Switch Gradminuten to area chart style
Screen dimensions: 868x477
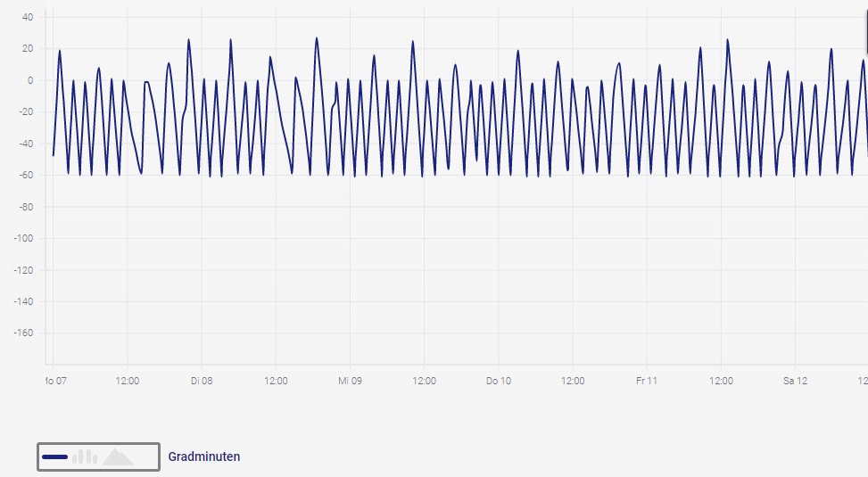point(118,457)
